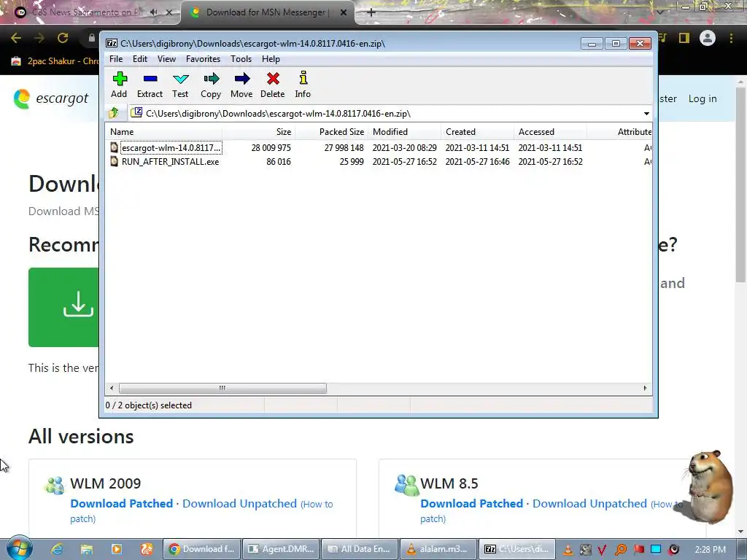747x560 pixels.
Task: Click the archive path address field
Action: [x=384, y=114]
